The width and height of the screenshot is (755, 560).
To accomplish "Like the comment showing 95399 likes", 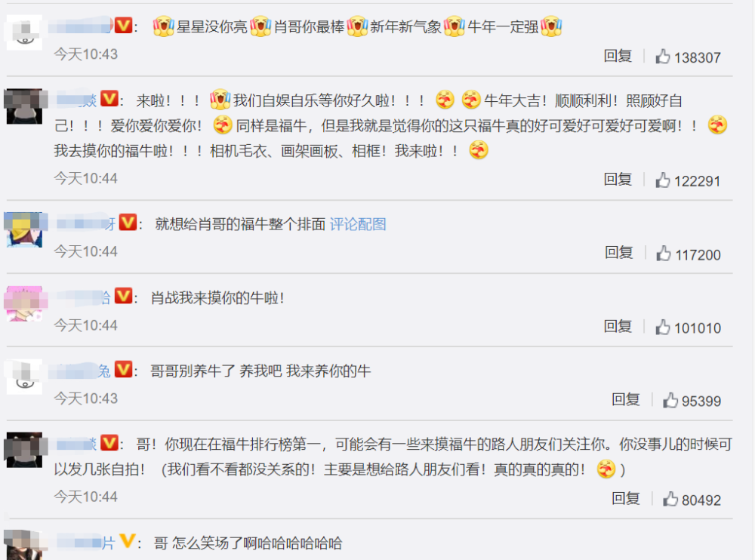I will (670, 401).
